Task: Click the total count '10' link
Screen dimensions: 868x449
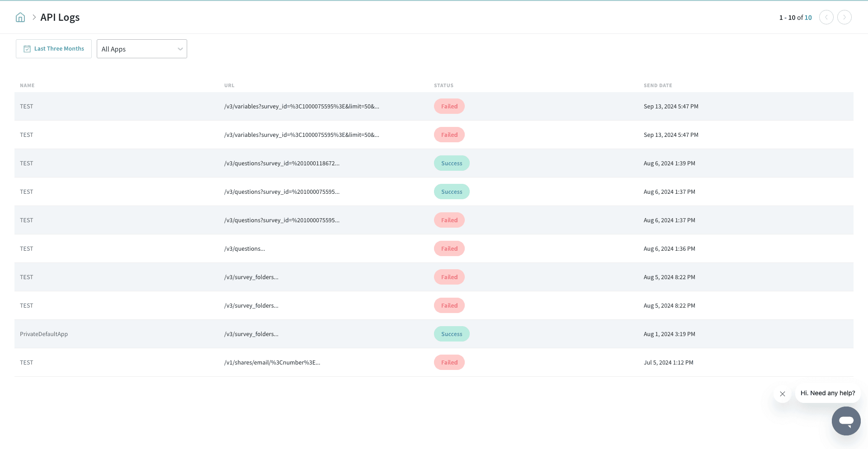Action: click(x=808, y=18)
